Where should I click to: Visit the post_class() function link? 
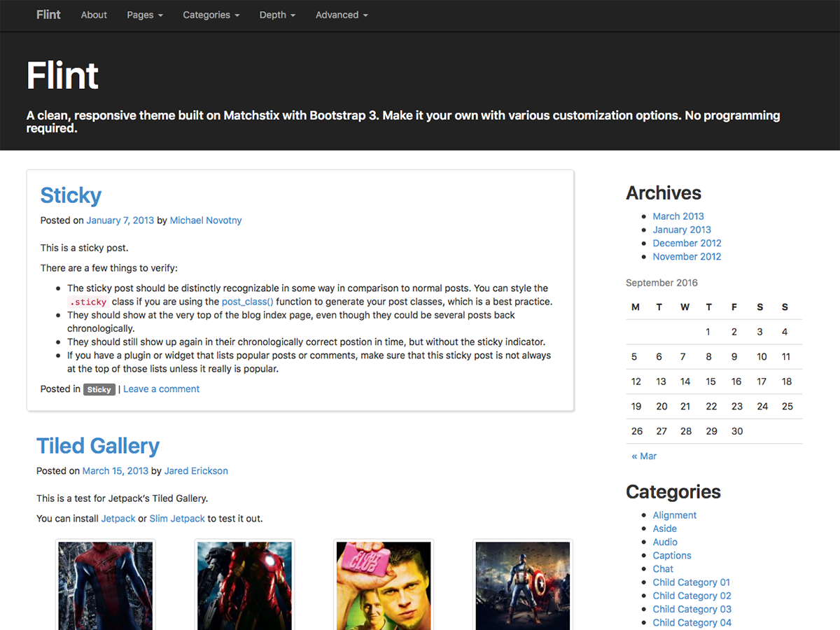click(247, 301)
